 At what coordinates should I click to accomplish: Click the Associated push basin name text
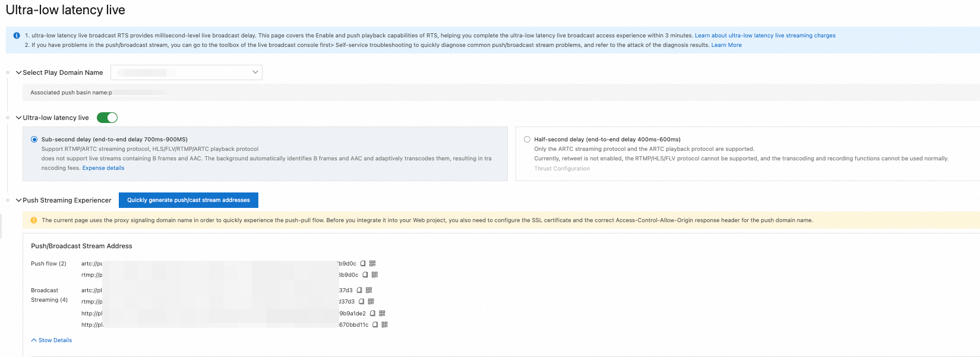(x=71, y=93)
